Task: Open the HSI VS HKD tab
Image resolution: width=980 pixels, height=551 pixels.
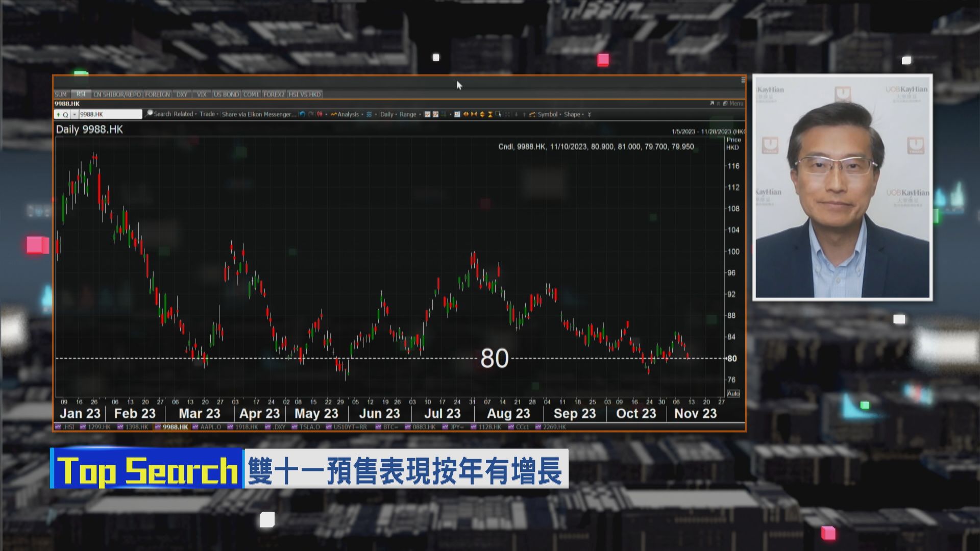Action: pos(305,94)
